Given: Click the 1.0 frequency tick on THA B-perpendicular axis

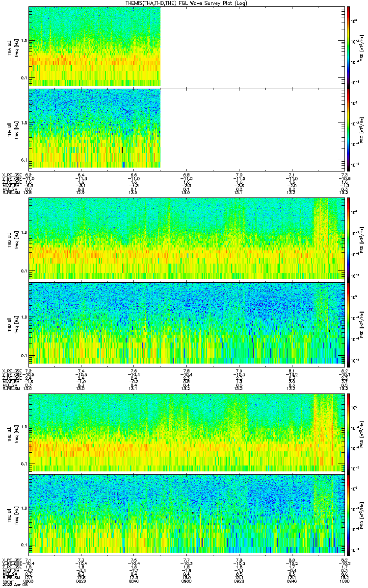Looking at the screenshot, I should (x=24, y=41).
